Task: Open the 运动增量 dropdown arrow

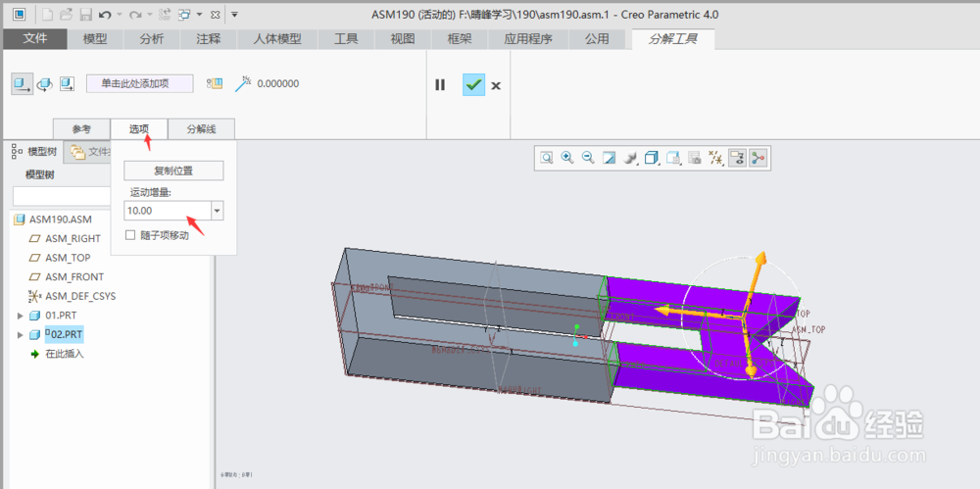Action: click(x=218, y=211)
